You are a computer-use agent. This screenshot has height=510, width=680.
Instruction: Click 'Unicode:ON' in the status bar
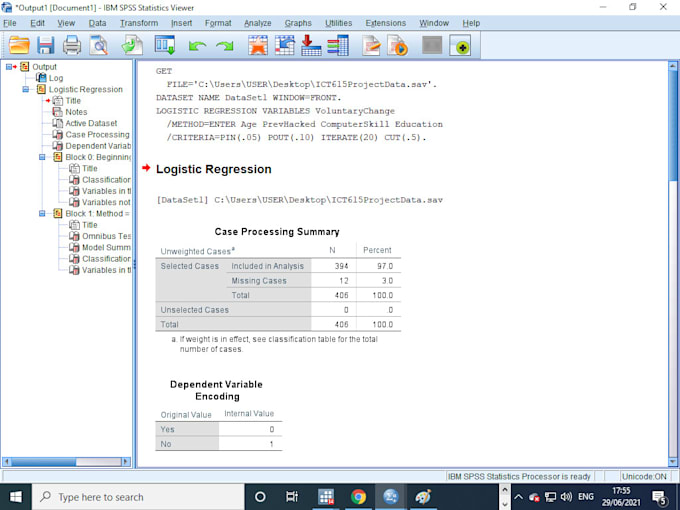[644, 477]
